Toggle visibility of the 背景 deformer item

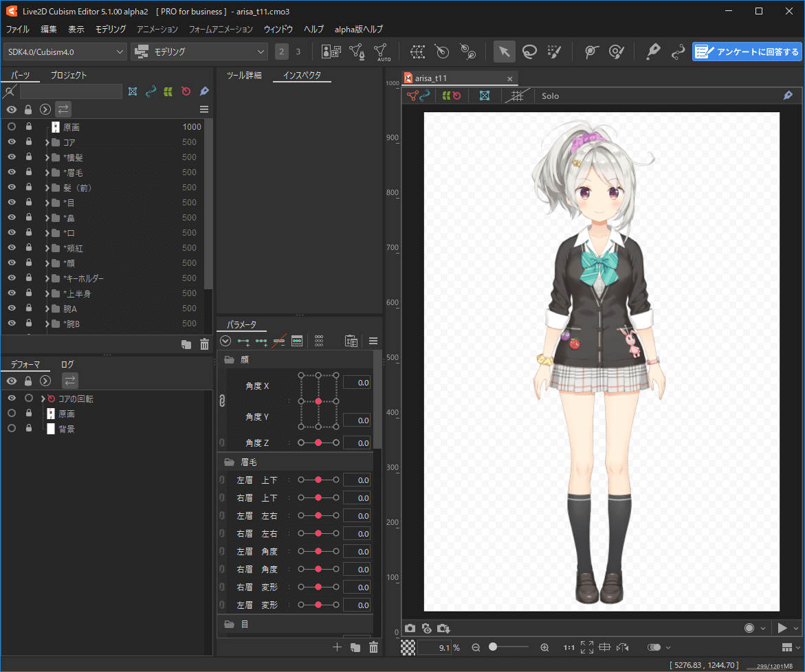click(x=12, y=428)
